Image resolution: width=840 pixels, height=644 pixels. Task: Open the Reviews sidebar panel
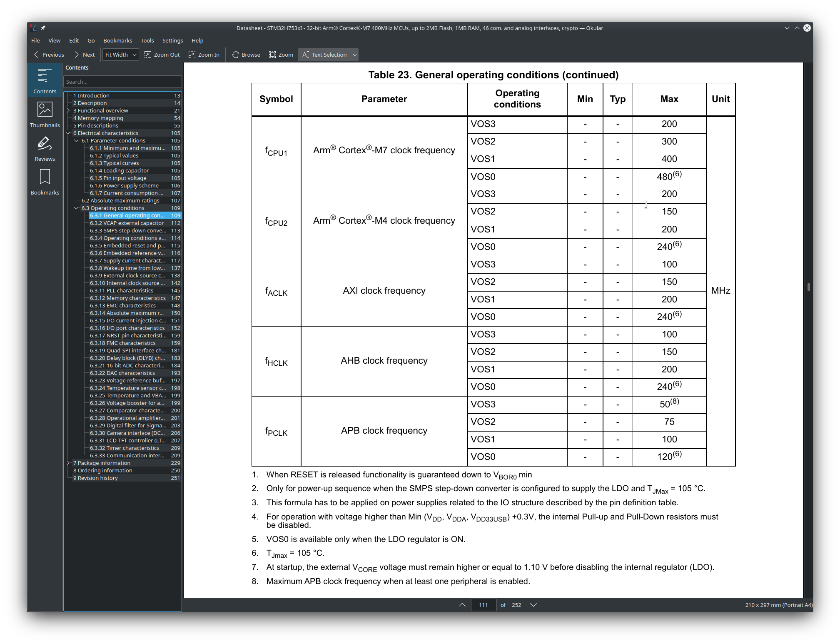(x=45, y=148)
